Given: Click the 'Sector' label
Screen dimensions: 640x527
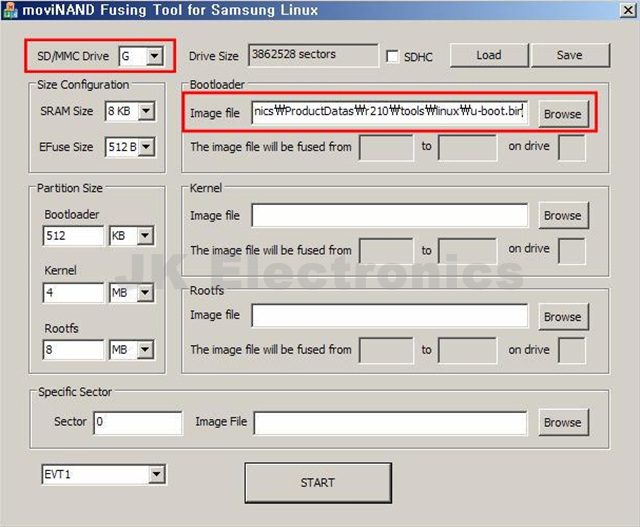Looking at the screenshot, I should coord(70,421).
